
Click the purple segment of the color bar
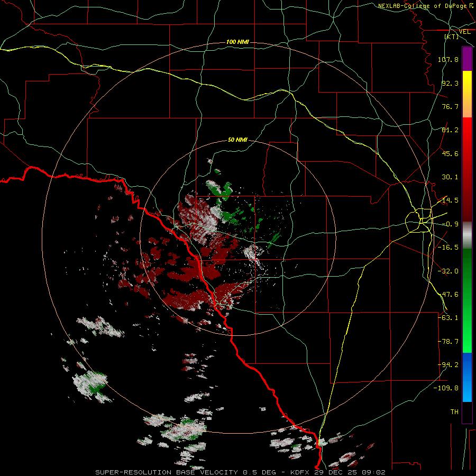point(467,59)
